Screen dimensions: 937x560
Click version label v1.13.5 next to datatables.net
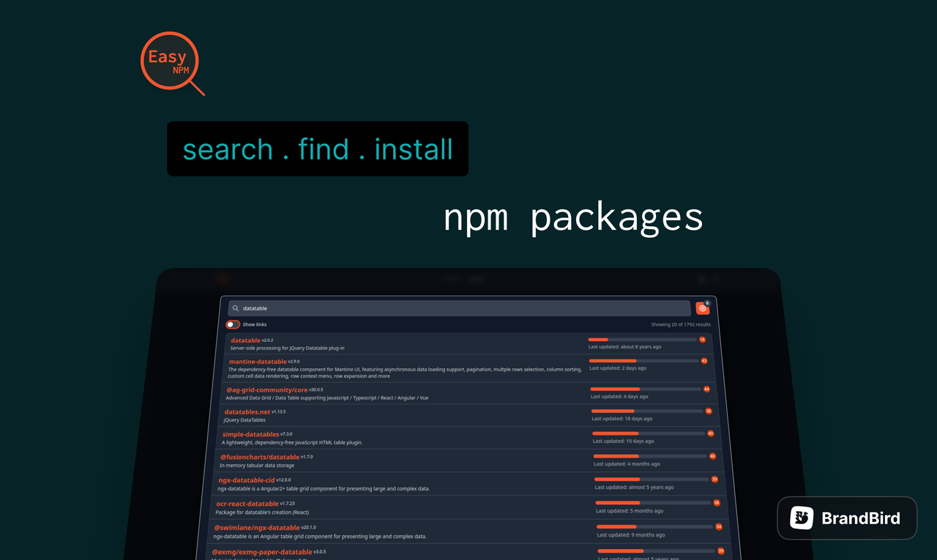point(278,411)
